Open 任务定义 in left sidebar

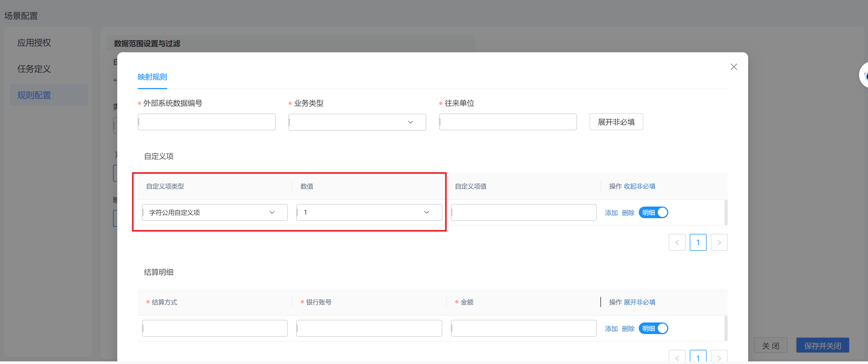[34, 69]
